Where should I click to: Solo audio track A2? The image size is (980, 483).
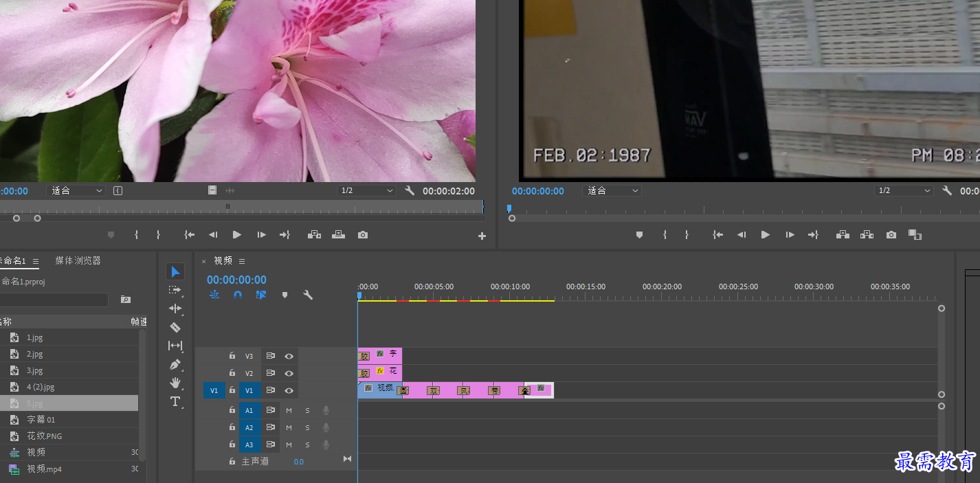[307, 427]
